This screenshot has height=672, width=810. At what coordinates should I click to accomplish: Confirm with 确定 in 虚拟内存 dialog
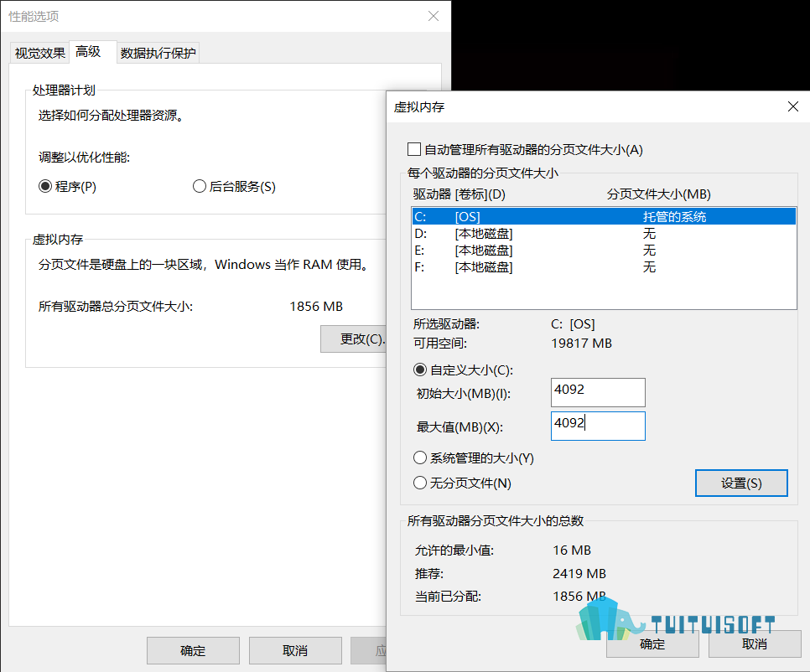(x=652, y=644)
